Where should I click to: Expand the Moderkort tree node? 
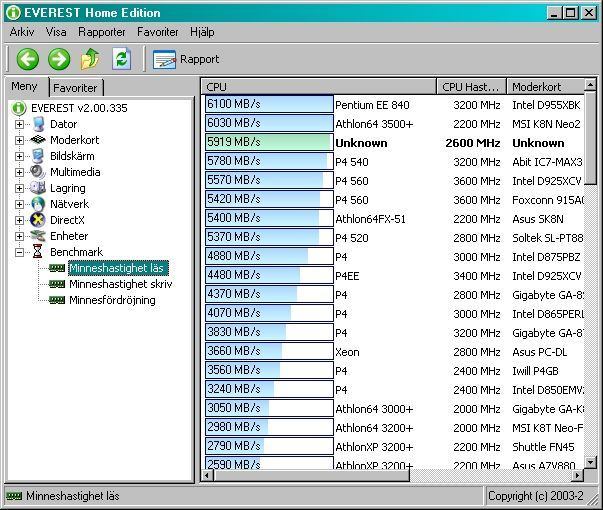[x=19, y=140]
